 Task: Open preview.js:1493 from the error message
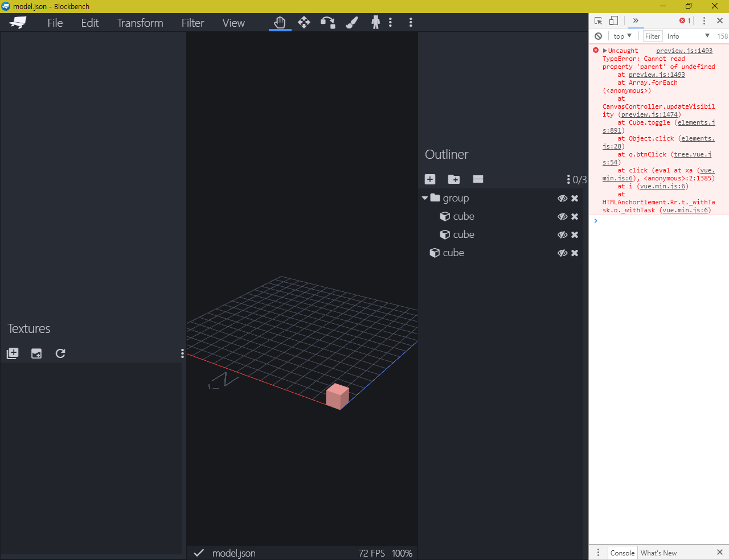[684, 51]
